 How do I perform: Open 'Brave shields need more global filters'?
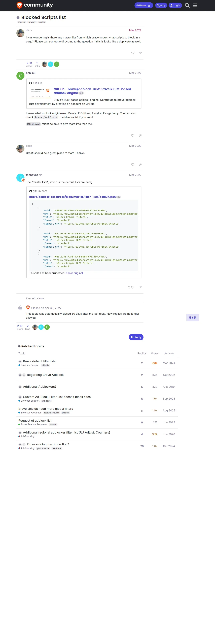tap(46, 409)
